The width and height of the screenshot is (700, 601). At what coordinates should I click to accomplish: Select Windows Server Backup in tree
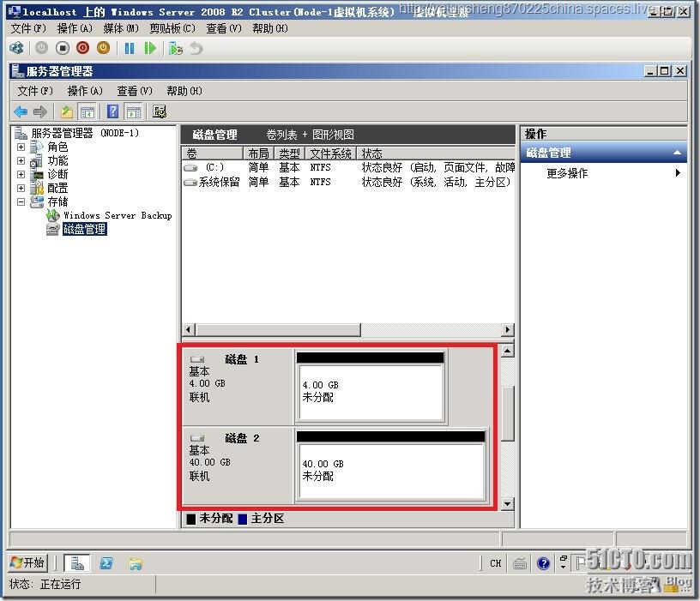coord(118,215)
